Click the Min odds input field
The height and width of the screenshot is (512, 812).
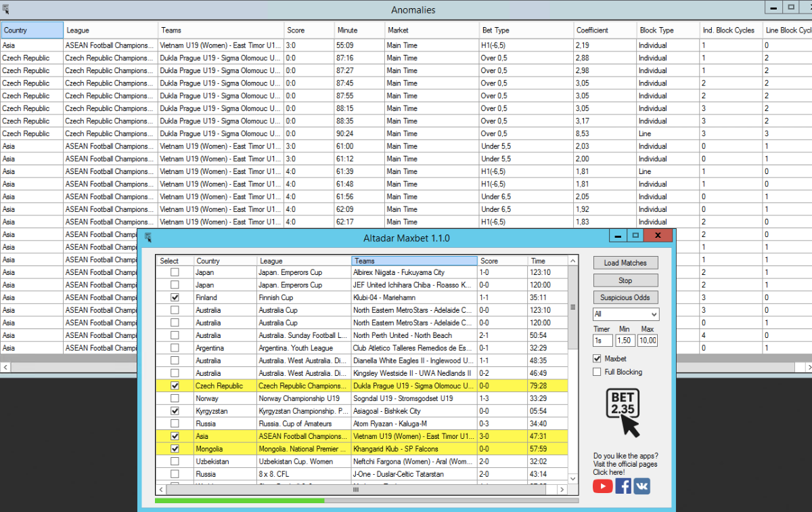(x=625, y=341)
